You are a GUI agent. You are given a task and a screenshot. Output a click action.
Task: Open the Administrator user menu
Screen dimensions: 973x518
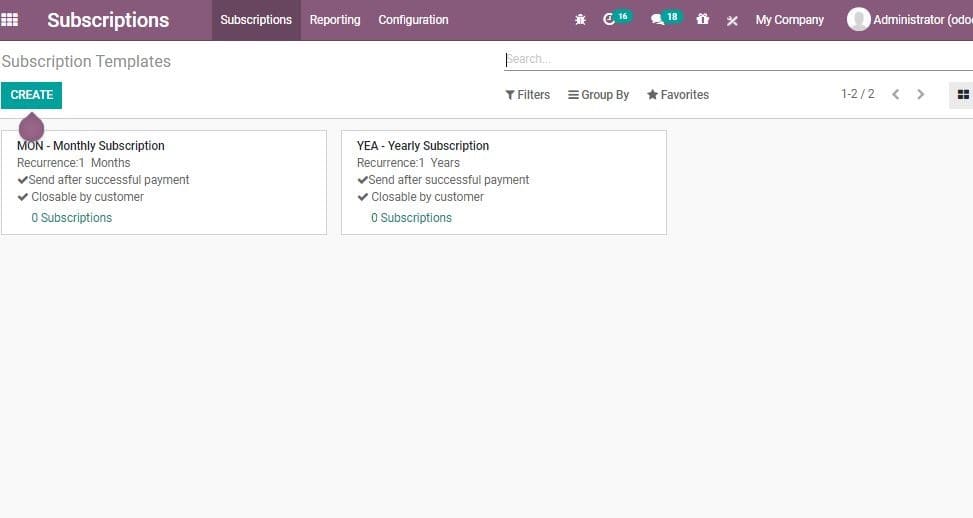910,20
